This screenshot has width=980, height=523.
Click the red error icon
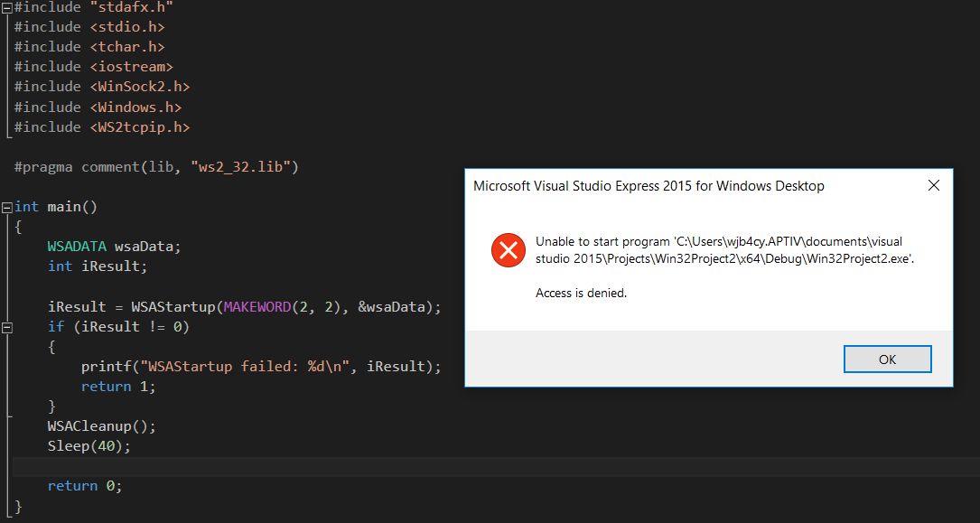pyautogui.click(x=509, y=250)
